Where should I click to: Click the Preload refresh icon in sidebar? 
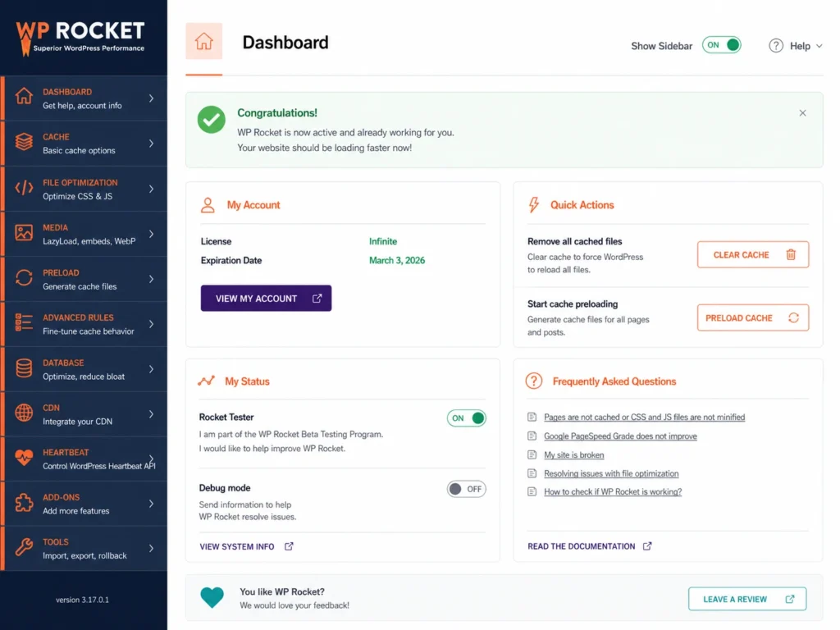pos(24,277)
